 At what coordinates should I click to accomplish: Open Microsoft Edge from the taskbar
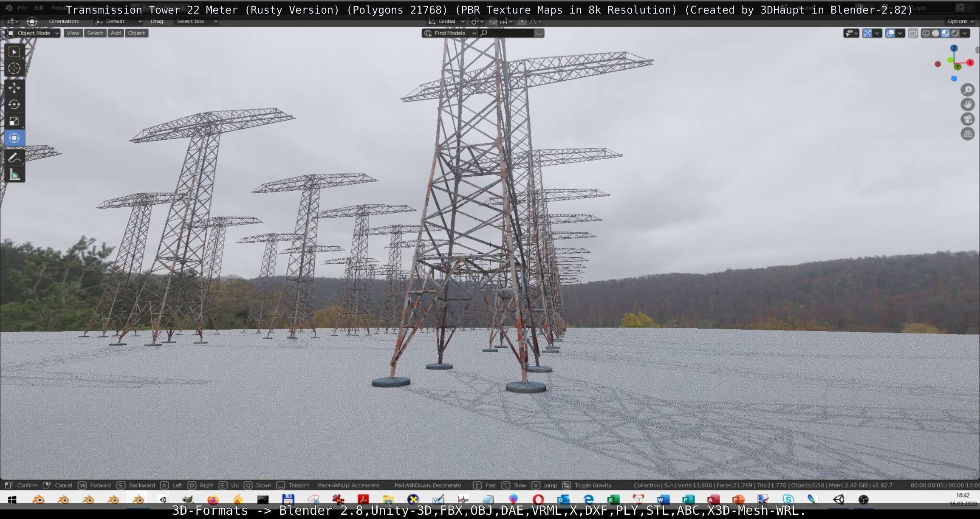point(588,499)
